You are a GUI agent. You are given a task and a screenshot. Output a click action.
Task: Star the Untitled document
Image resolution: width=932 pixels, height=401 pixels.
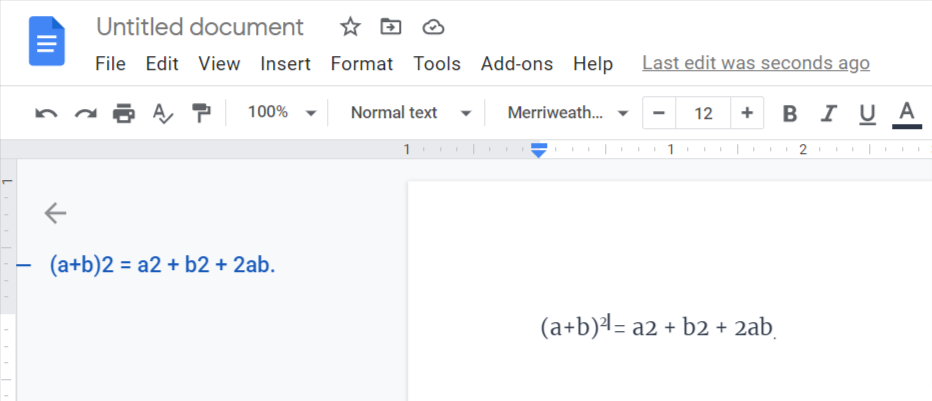[x=350, y=27]
